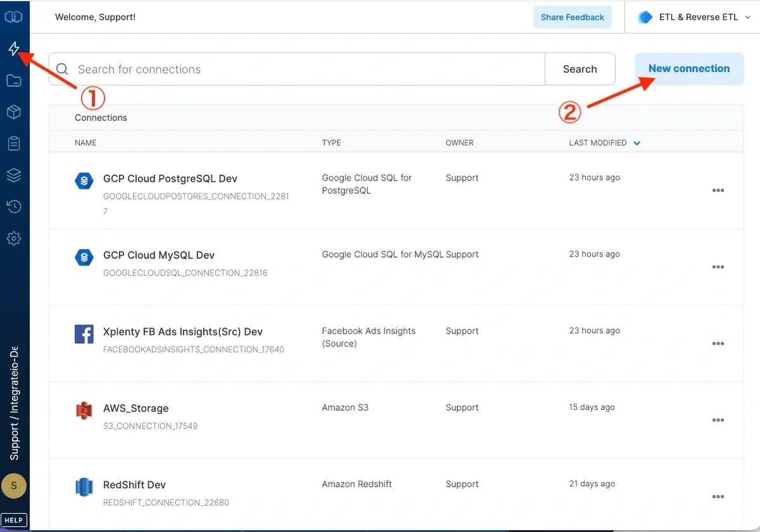
Task: Open settings with the gear icon
Action: tap(14, 238)
